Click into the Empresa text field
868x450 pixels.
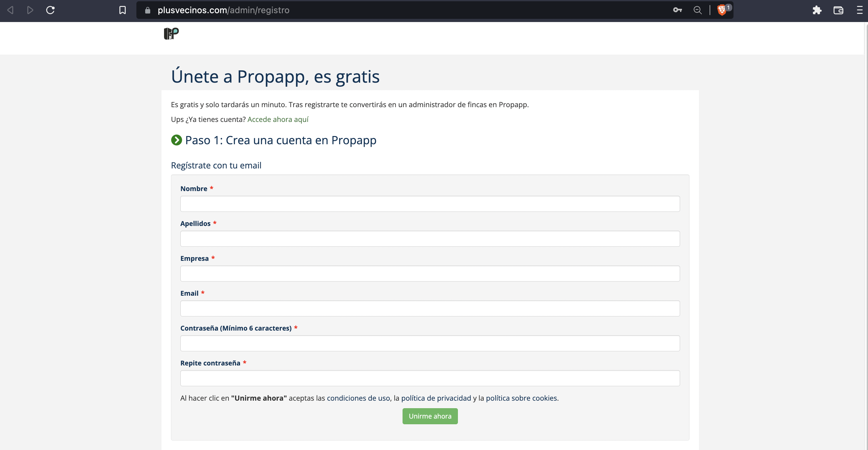pyautogui.click(x=430, y=273)
